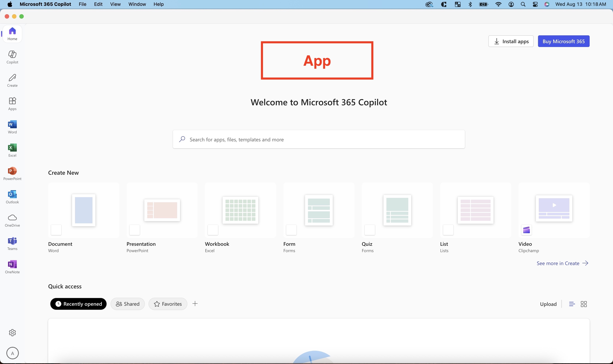Open the Window menu
Screen dimensions: 613x364
click(x=137, y=4)
